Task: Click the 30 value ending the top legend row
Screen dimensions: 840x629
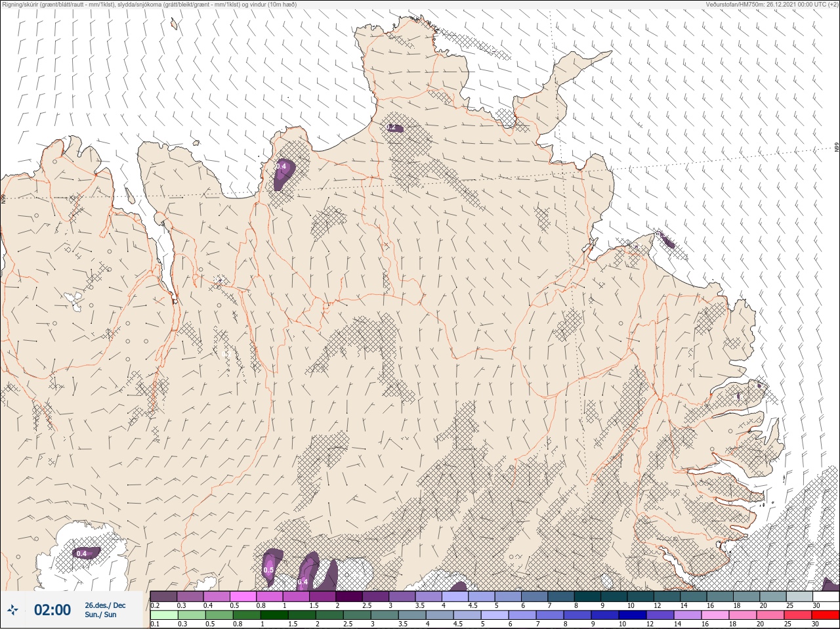Action: [816, 605]
